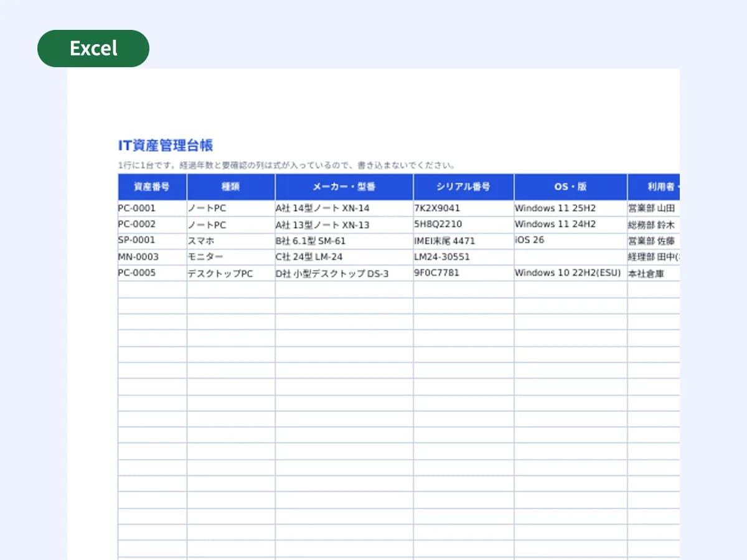This screenshot has width=747, height=560.
Task: Click cell PC-0005
Action: (153, 273)
